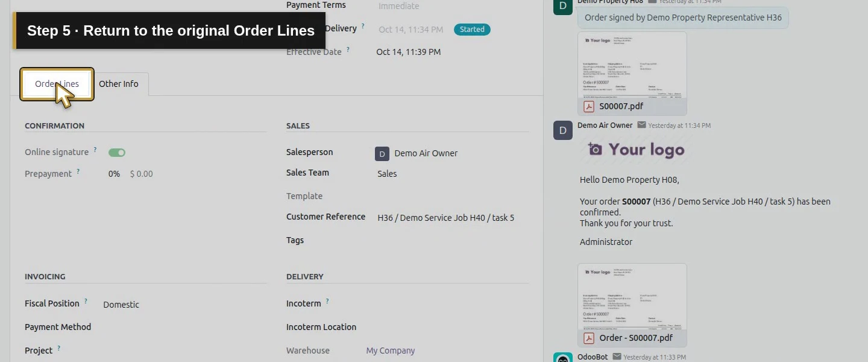This screenshot has width=868, height=362.
Task: Open the Order - S00007.pdf attachment thumbnail
Action: tap(632, 296)
